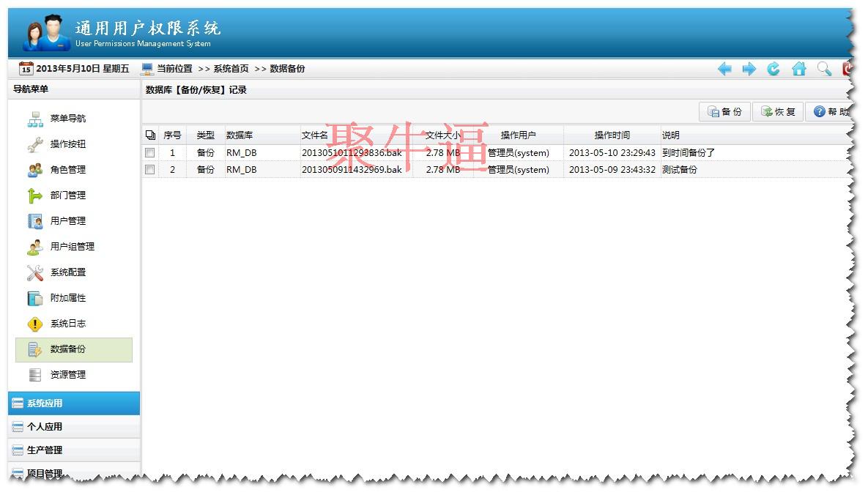Sort by the 序号 column header
Screen dimensions: 868x495
[172, 135]
